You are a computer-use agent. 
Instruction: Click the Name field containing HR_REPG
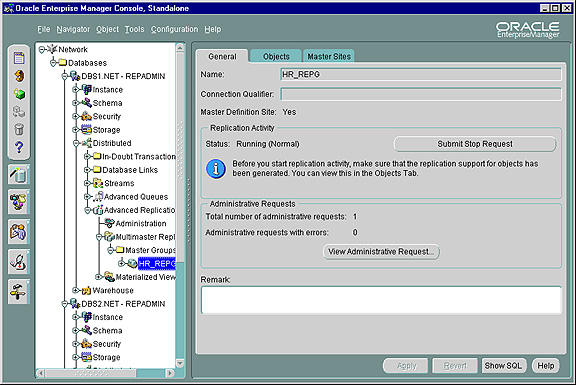(421, 74)
